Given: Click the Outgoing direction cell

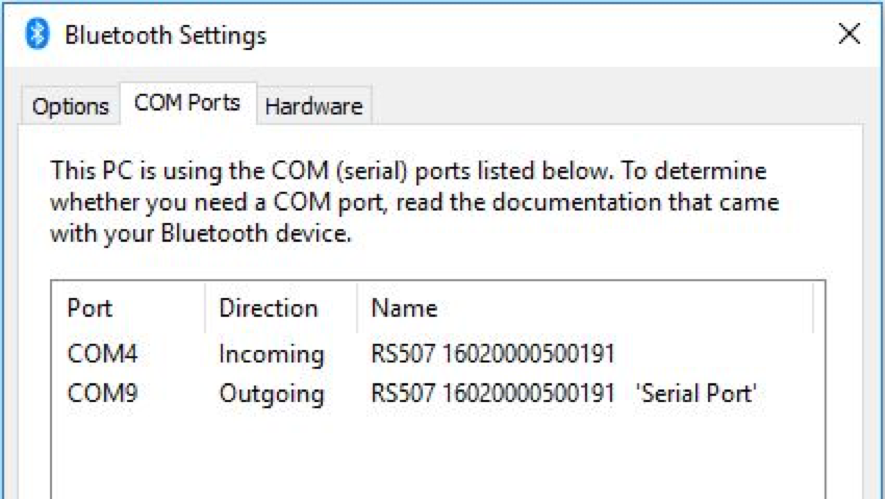Looking at the screenshot, I should pos(271,394).
